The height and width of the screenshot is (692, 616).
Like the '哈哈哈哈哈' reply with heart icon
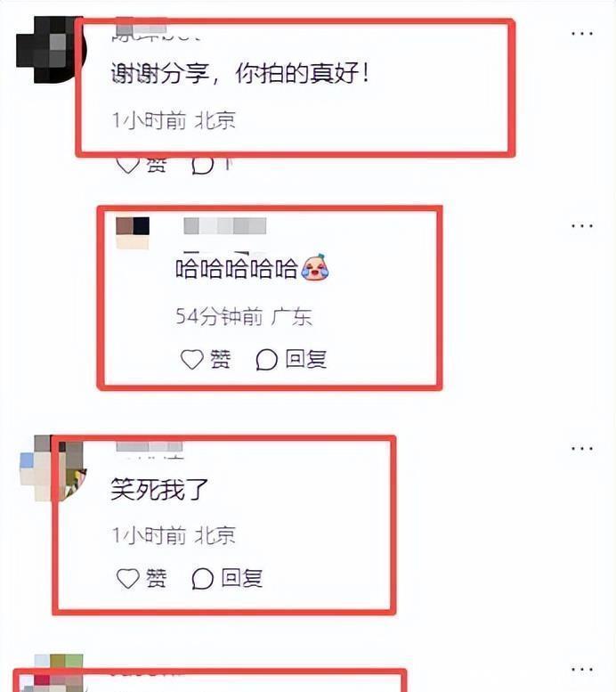pyautogui.click(x=192, y=359)
